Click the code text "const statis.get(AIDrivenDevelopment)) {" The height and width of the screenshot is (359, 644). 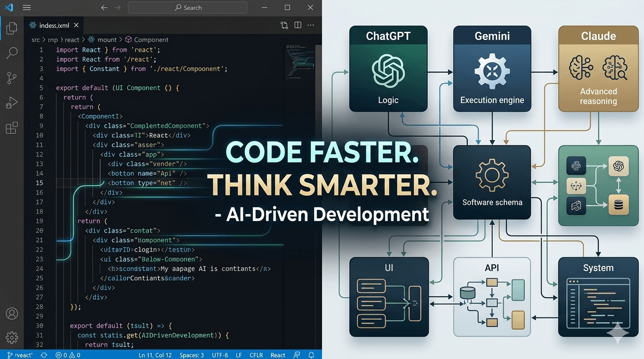153,335
